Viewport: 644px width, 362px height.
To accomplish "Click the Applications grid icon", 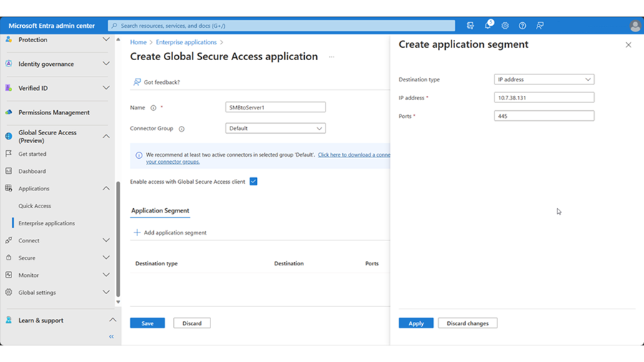I will (x=9, y=188).
